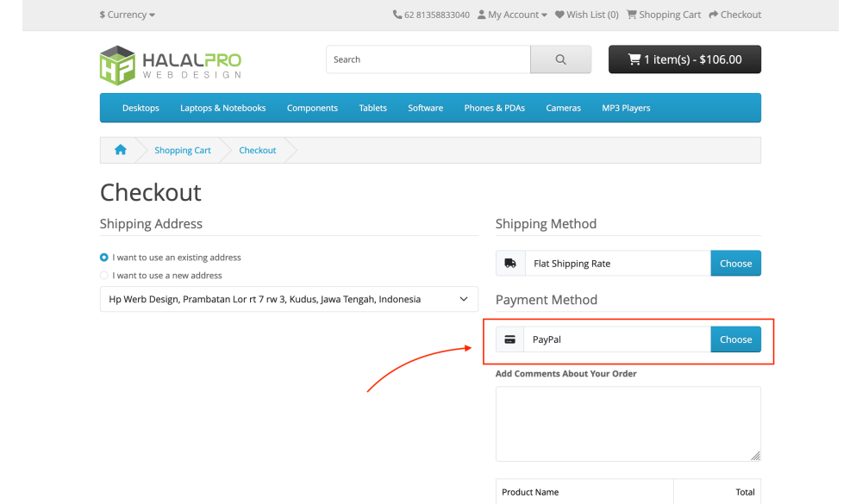Viewport: 862px width, 504px height.
Task: Select "I want to use a new address"
Action: tap(104, 276)
